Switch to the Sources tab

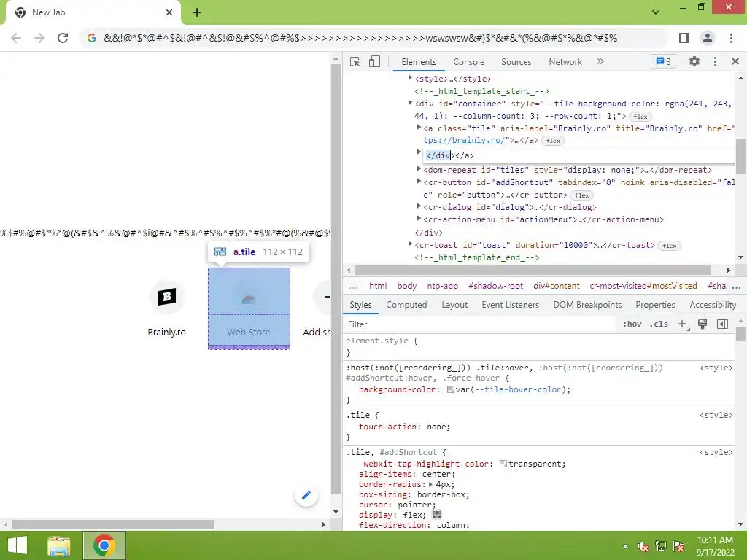click(516, 62)
